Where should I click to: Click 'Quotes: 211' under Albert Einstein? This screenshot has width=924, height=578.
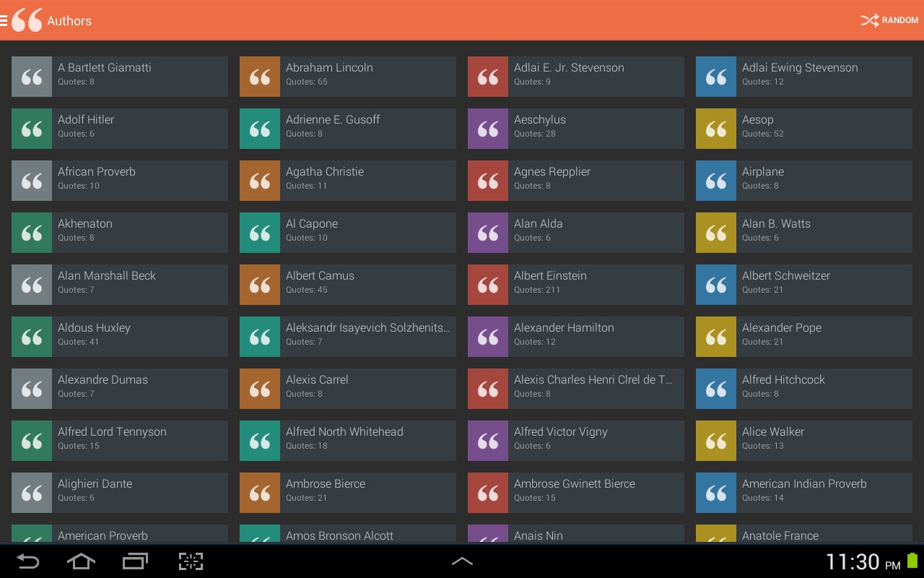coord(537,290)
